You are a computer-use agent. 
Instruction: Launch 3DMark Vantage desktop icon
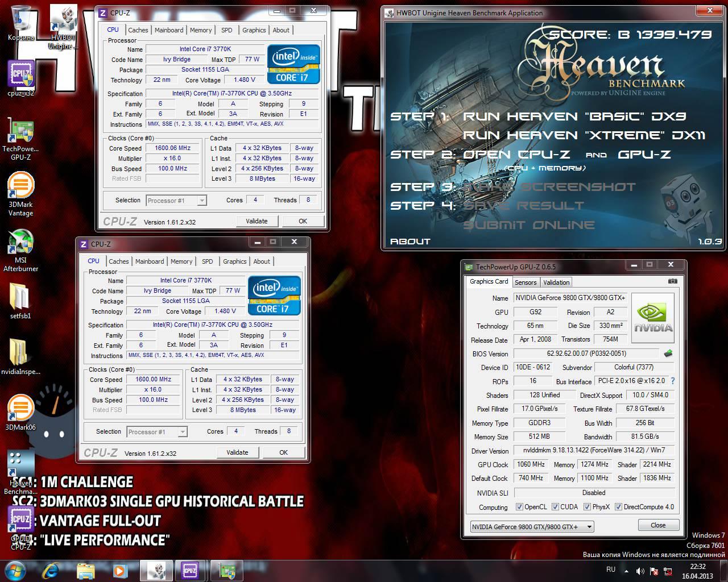(x=21, y=186)
